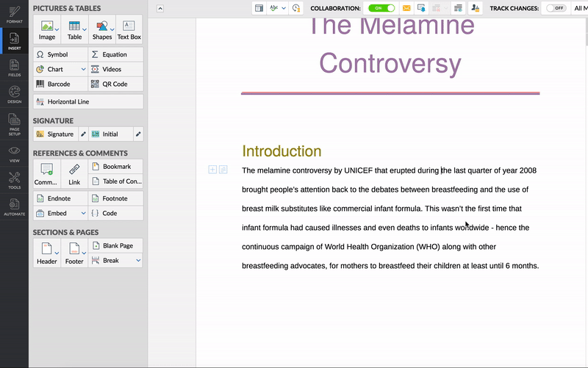
Task: Click the Embed option
Action: click(x=57, y=213)
